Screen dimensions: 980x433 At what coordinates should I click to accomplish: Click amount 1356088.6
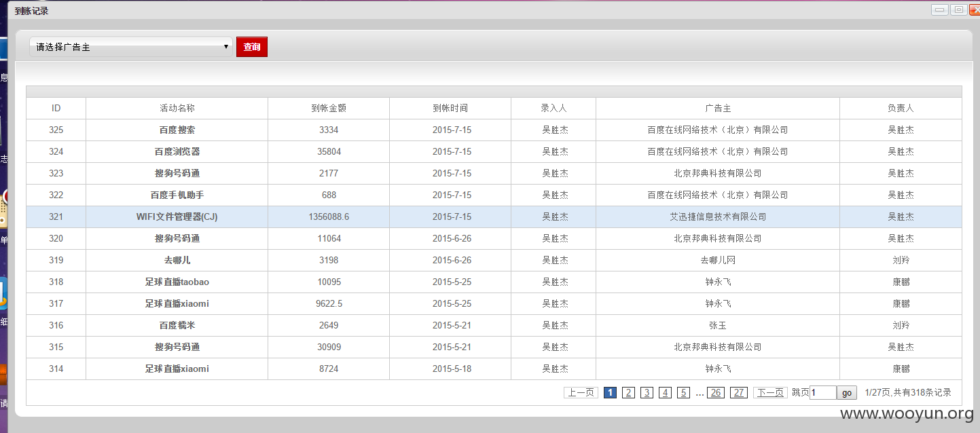point(329,216)
